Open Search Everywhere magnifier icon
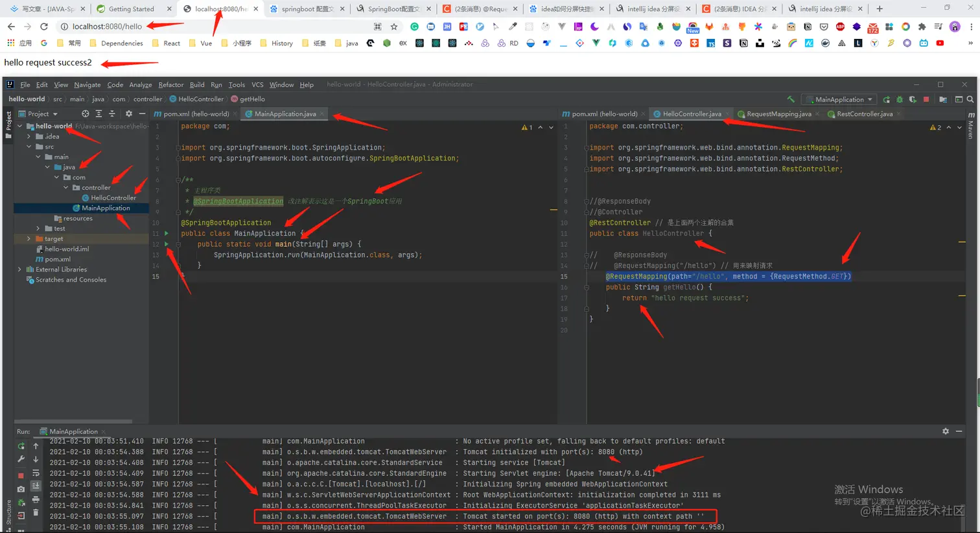Screen dimensions: 980x533 pyautogui.click(x=970, y=99)
